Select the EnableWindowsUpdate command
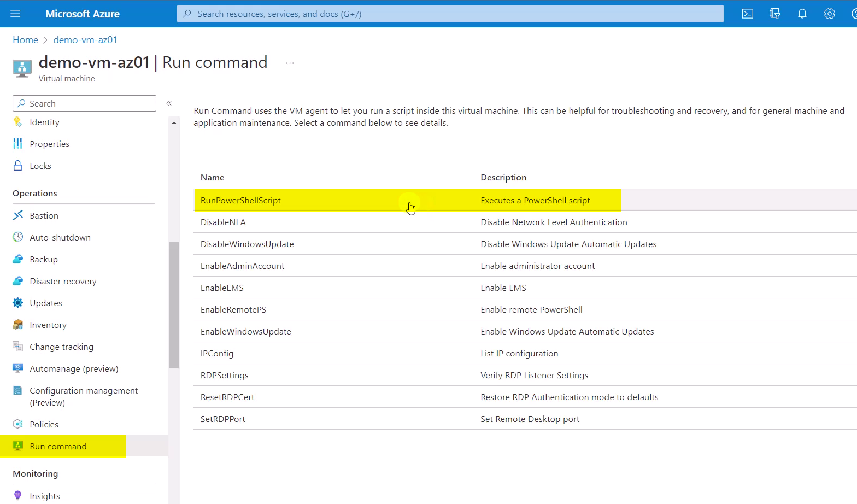The width and height of the screenshot is (857, 504). [525, 331]
